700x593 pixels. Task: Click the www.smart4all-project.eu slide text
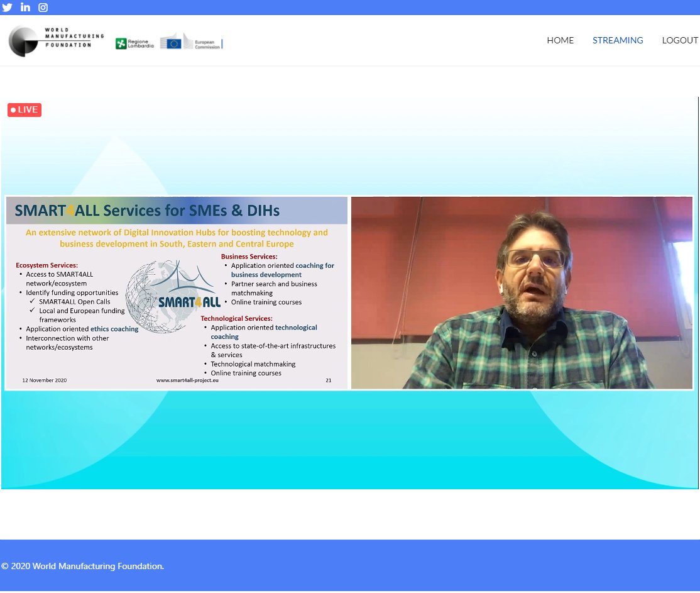(x=187, y=380)
